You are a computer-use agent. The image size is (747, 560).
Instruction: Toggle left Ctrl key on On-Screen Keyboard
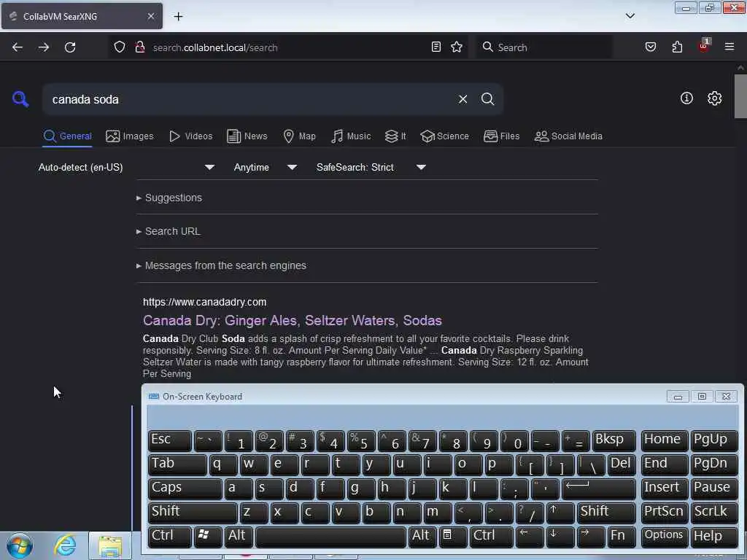169,536
